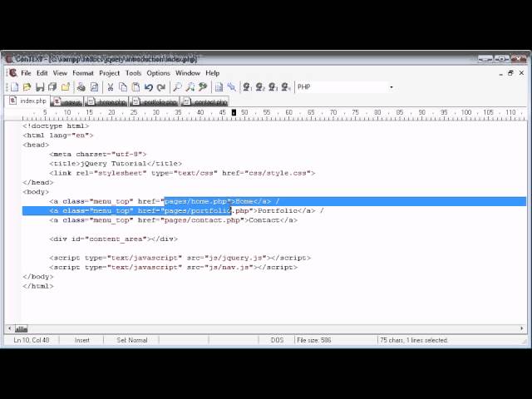Click the nav.js script tag line

click(x=173, y=268)
